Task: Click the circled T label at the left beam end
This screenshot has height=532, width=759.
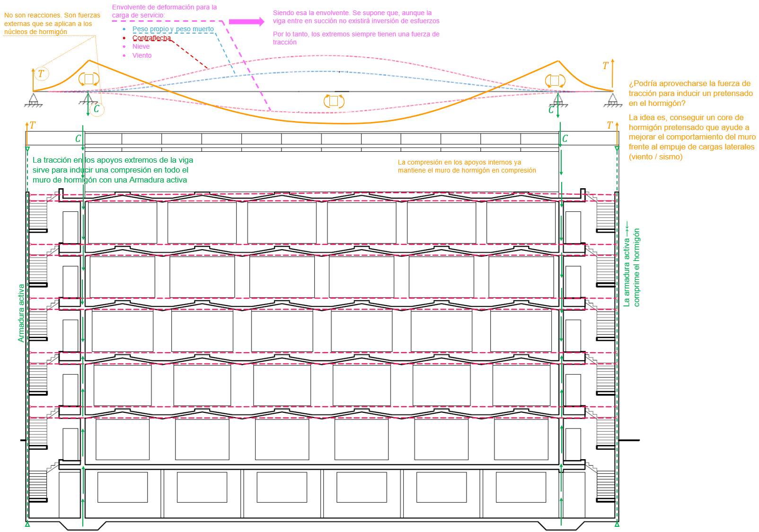Action: [x=41, y=74]
